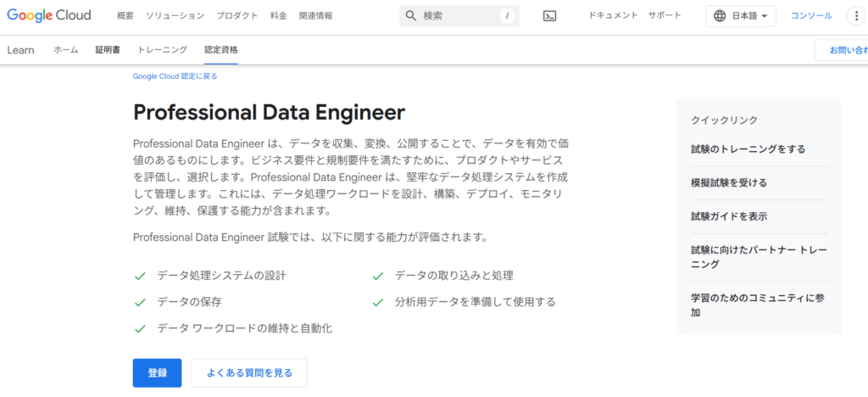The width and height of the screenshot is (868, 397).
Task: Click checkmark beside データ処理システムの設計
Action: click(140, 276)
